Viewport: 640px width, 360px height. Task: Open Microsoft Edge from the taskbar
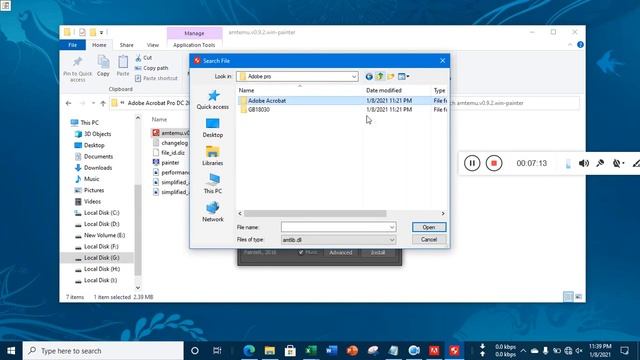[x=249, y=351]
